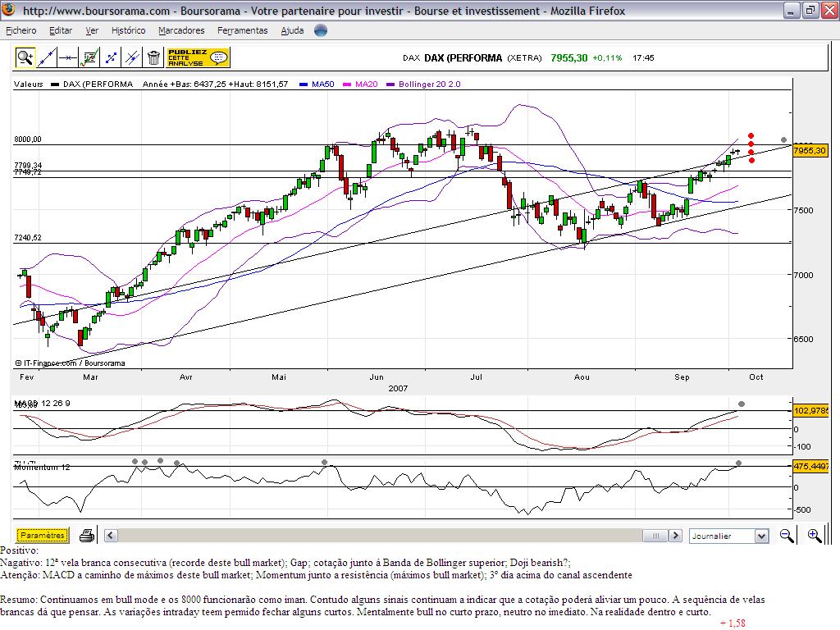Image resolution: width=840 pixels, height=630 pixels.
Task: Click the 102,9785 MACD value label
Action: click(810, 410)
